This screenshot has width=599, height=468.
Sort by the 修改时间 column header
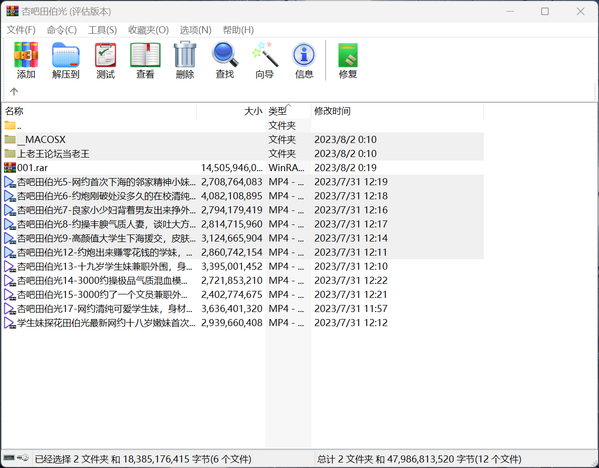point(397,111)
